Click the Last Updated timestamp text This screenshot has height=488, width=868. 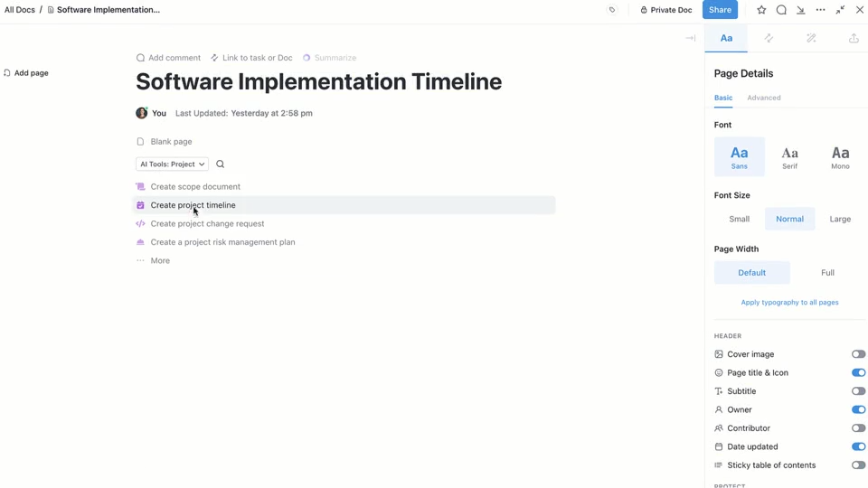pyautogui.click(x=244, y=113)
